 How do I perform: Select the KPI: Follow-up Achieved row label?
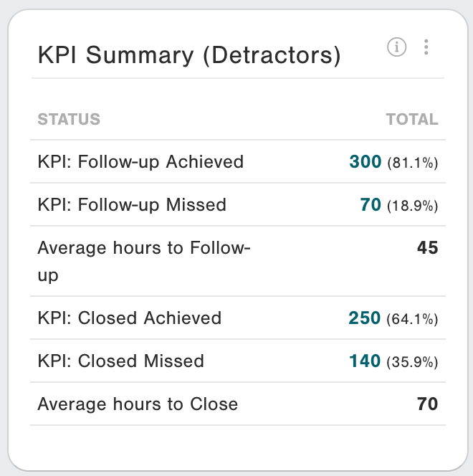(140, 162)
